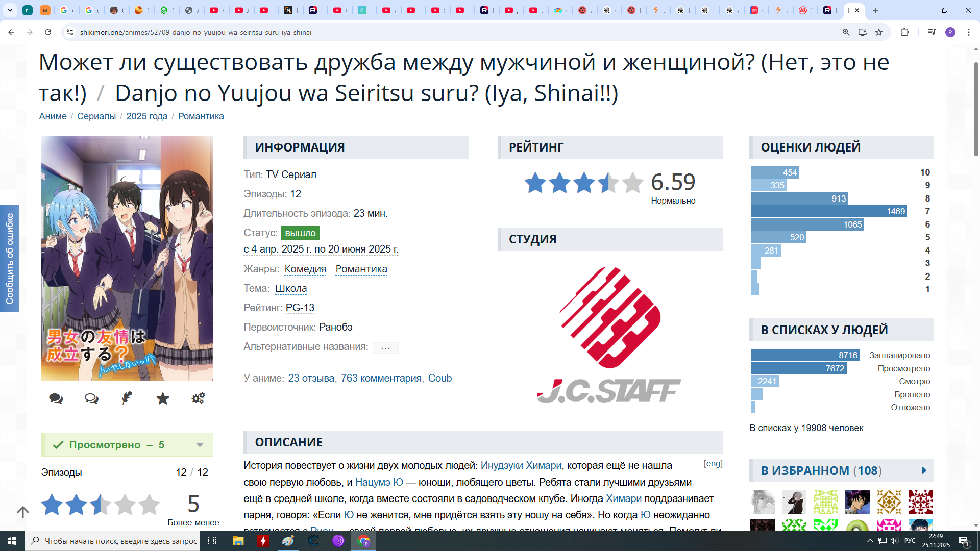
Task: Bookmark page with address bar star icon
Action: [879, 32]
